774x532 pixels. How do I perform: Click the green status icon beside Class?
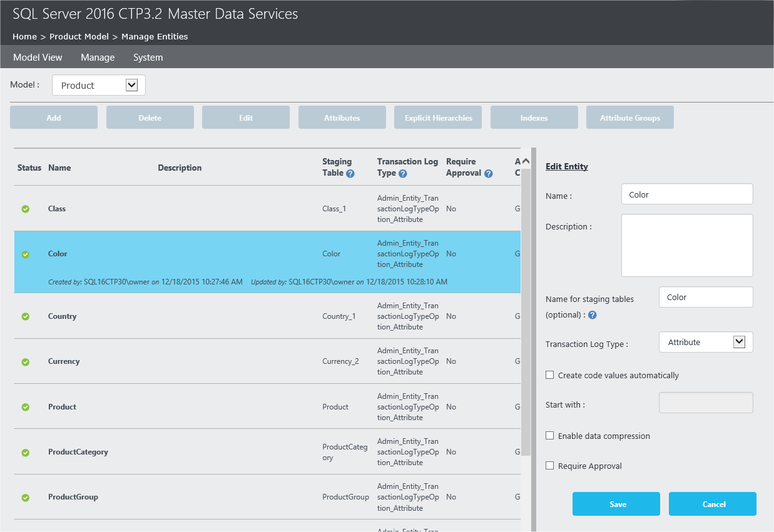click(25, 209)
